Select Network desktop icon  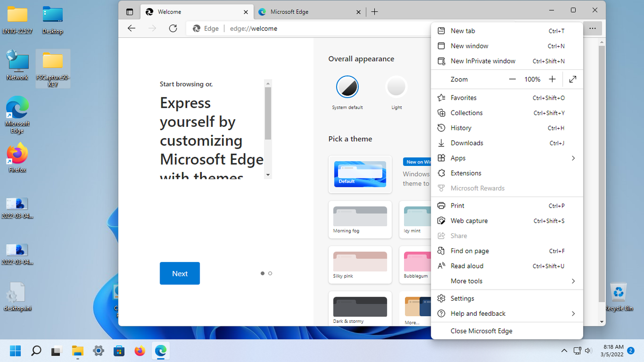click(x=18, y=65)
